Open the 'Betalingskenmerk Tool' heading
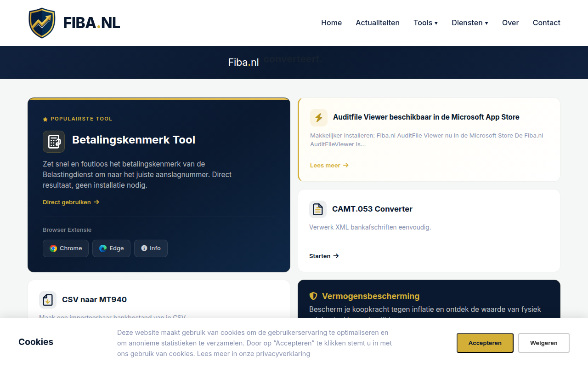 click(x=134, y=140)
